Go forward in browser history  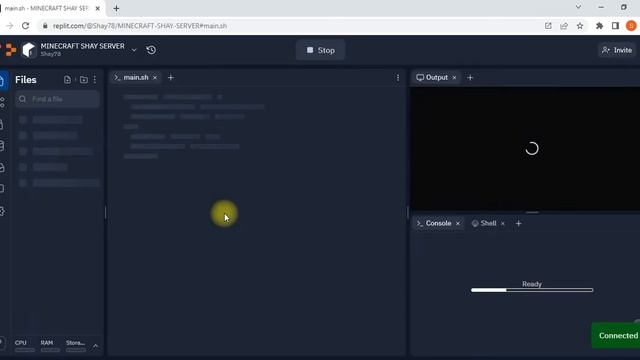point(9,26)
